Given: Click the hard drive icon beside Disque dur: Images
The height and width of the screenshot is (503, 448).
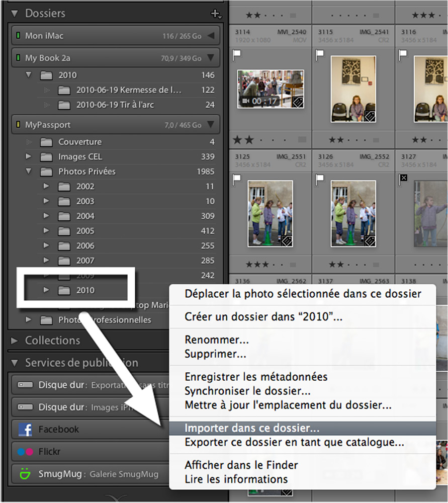Looking at the screenshot, I should pos(25,407).
